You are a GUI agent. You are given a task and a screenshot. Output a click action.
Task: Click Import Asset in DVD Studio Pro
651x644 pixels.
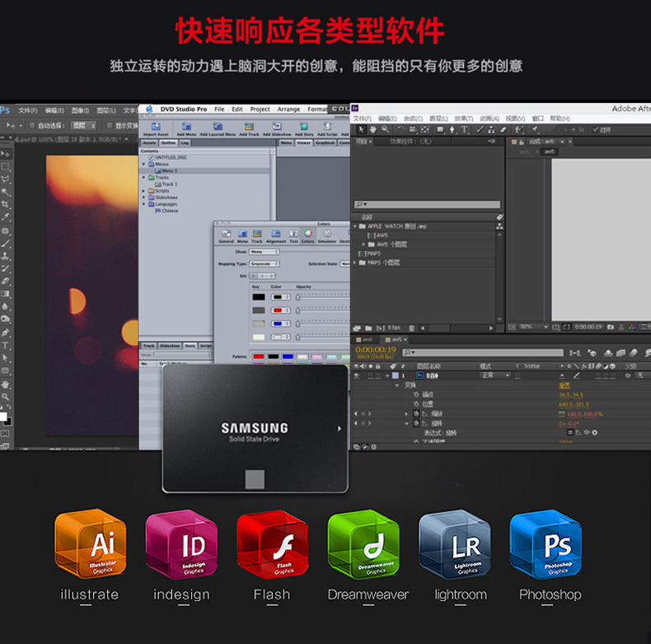(x=156, y=129)
